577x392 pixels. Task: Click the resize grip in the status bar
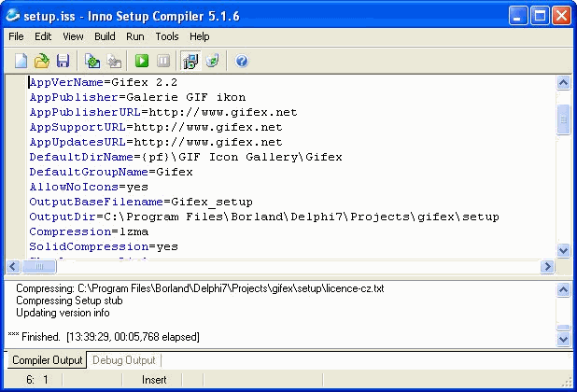[x=567, y=382]
